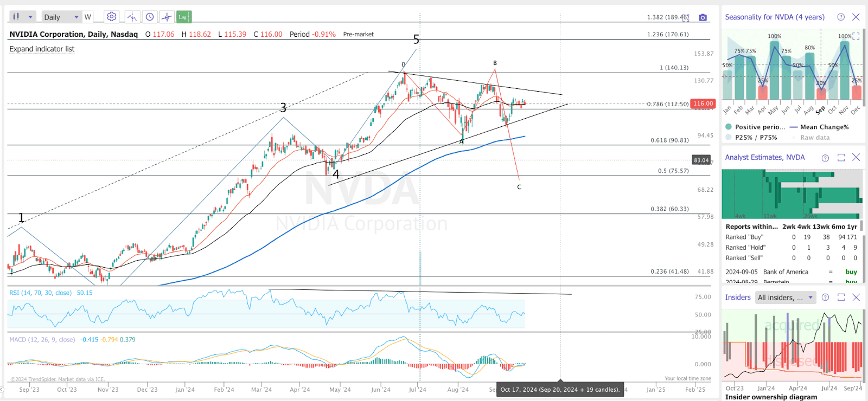Click the Elliott wave label 4
868x401 pixels.
coord(336,174)
